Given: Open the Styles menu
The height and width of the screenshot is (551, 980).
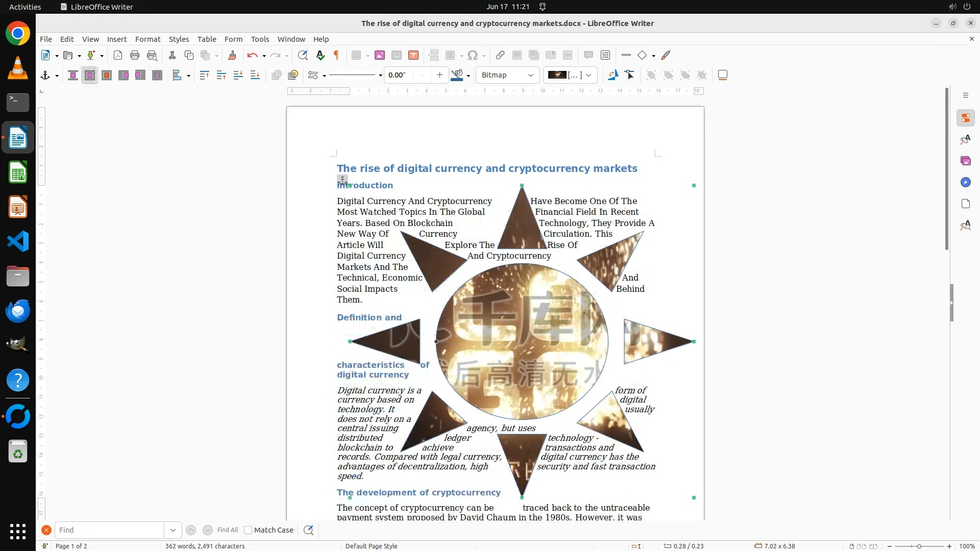Looking at the screenshot, I should [x=179, y=39].
